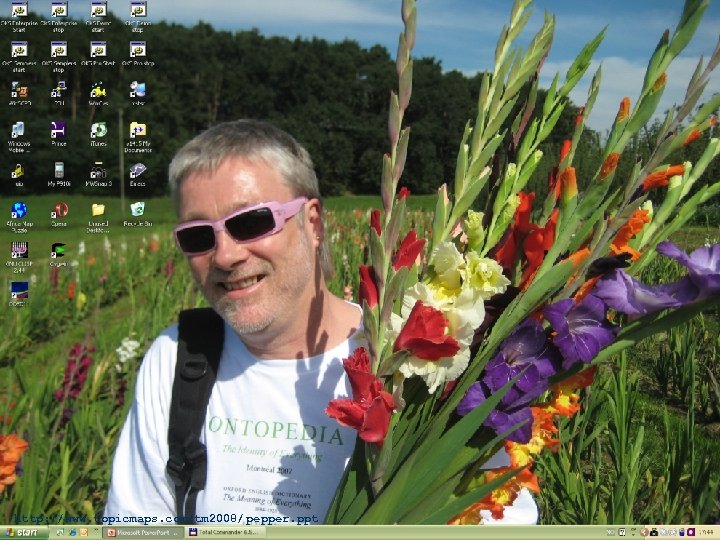Open the OKS Pro Start shortcut
The image size is (720, 540).
click(98, 54)
